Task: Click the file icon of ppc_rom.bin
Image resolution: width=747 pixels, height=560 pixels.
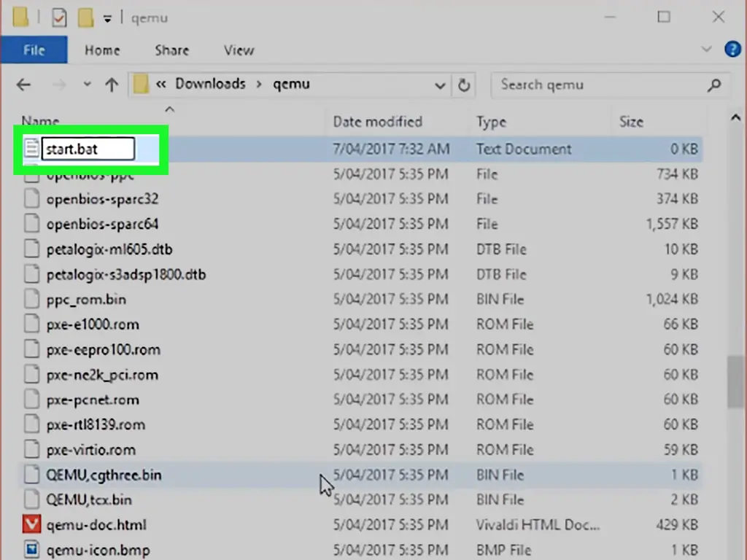Action: tap(31, 299)
